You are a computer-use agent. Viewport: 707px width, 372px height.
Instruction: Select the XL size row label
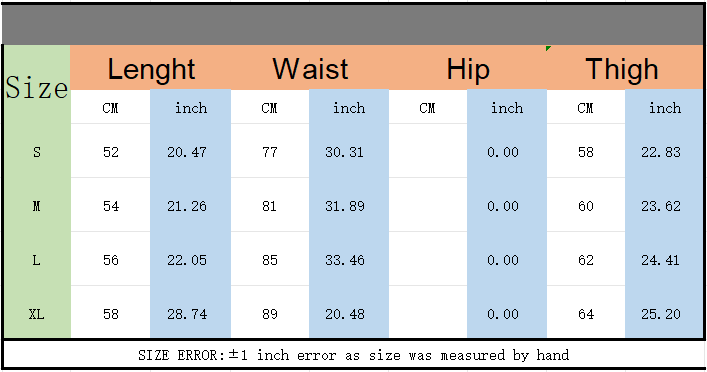coord(37,312)
